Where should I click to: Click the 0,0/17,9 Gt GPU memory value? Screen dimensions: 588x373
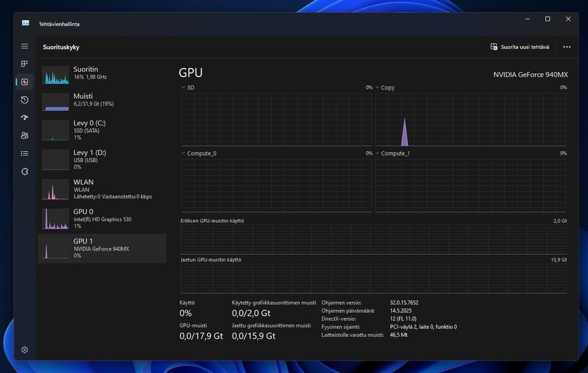tap(201, 336)
